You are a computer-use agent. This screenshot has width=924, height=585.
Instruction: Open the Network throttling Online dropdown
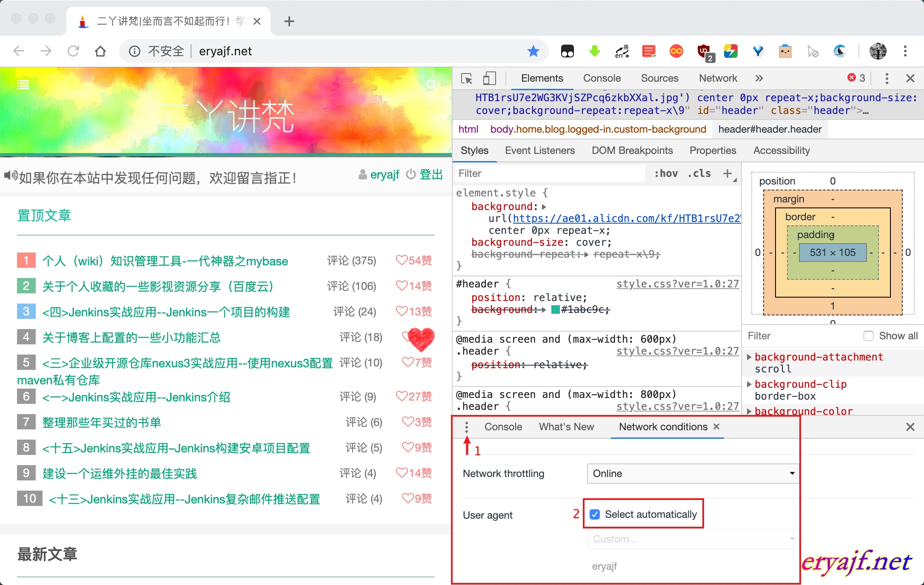pos(692,474)
